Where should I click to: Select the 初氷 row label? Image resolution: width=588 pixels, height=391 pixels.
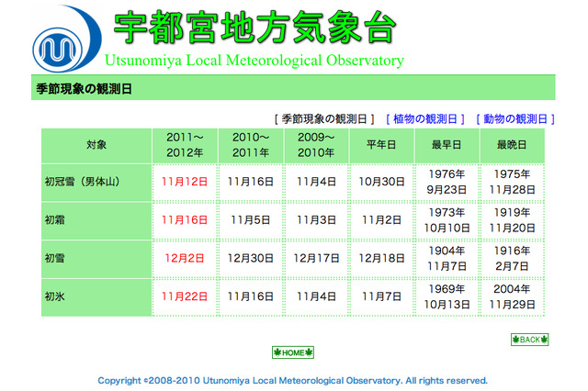click(55, 297)
